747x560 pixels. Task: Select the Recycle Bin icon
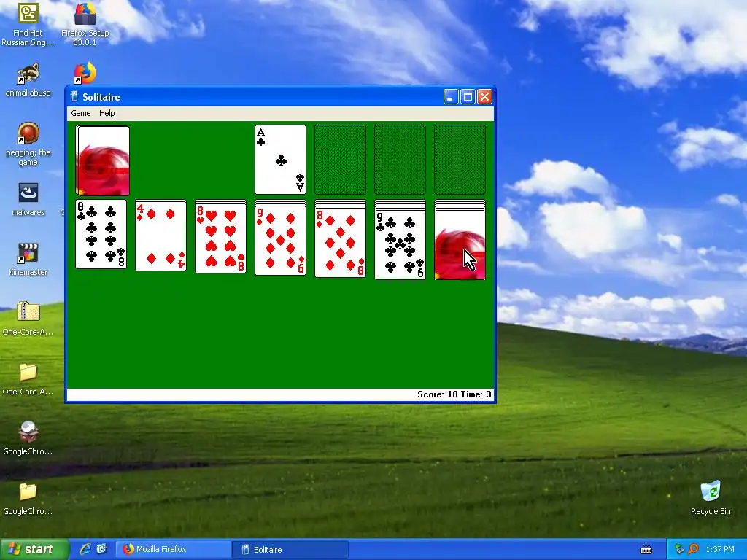pyautogui.click(x=711, y=498)
